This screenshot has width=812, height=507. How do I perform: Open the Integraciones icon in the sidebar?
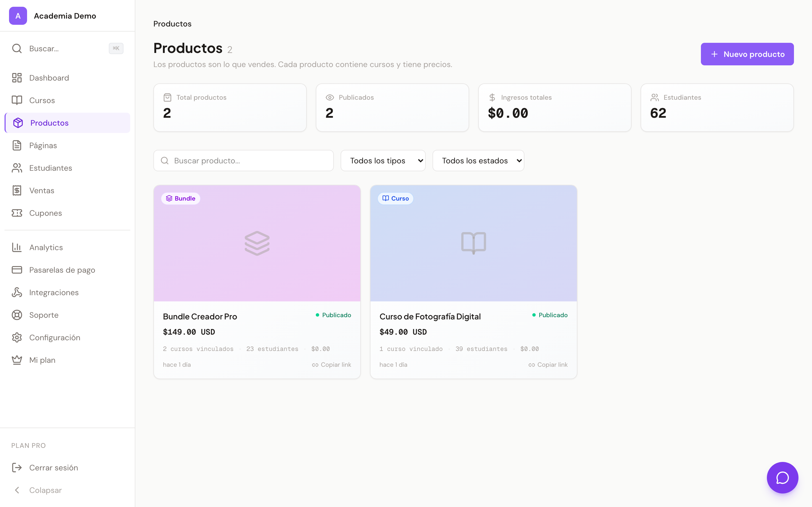pos(17,292)
